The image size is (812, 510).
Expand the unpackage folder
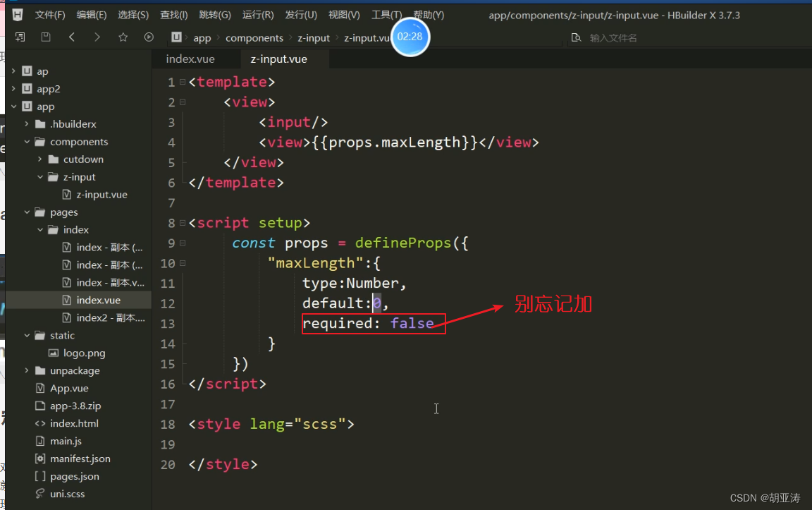26,370
